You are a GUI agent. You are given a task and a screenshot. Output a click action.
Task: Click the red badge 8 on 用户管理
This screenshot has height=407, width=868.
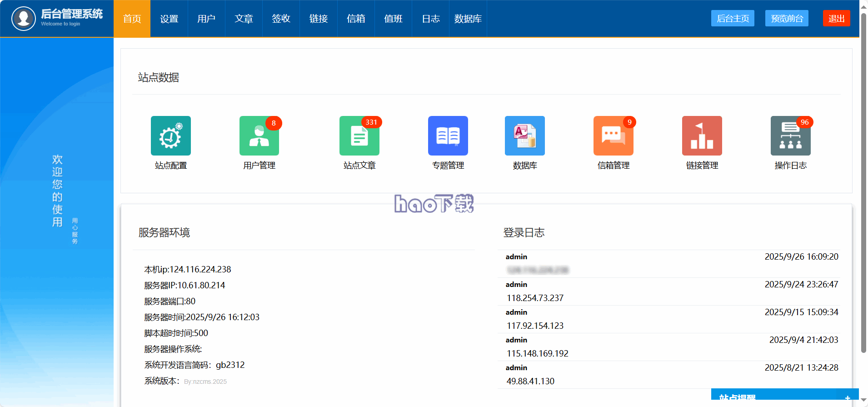pos(274,123)
